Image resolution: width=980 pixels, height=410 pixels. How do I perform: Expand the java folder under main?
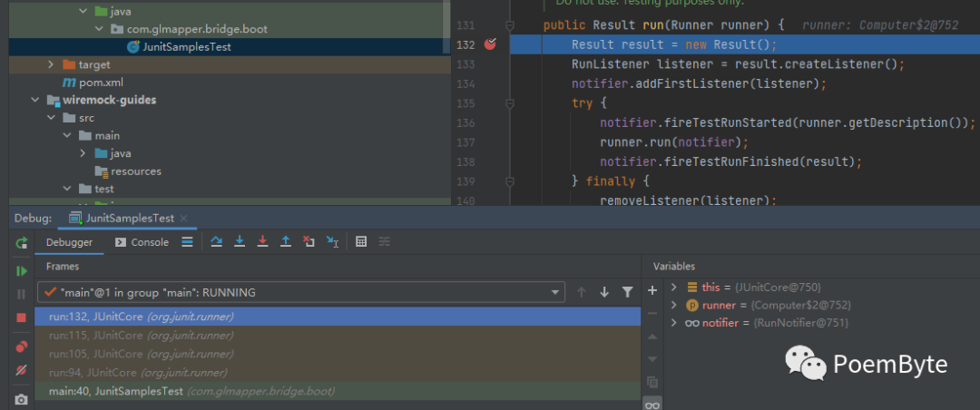pos(83,153)
